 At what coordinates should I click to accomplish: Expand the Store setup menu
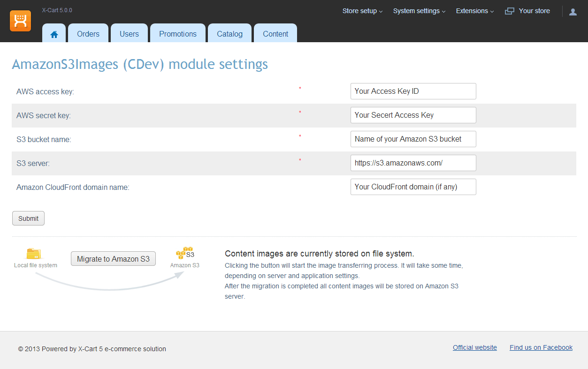(362, 11)
